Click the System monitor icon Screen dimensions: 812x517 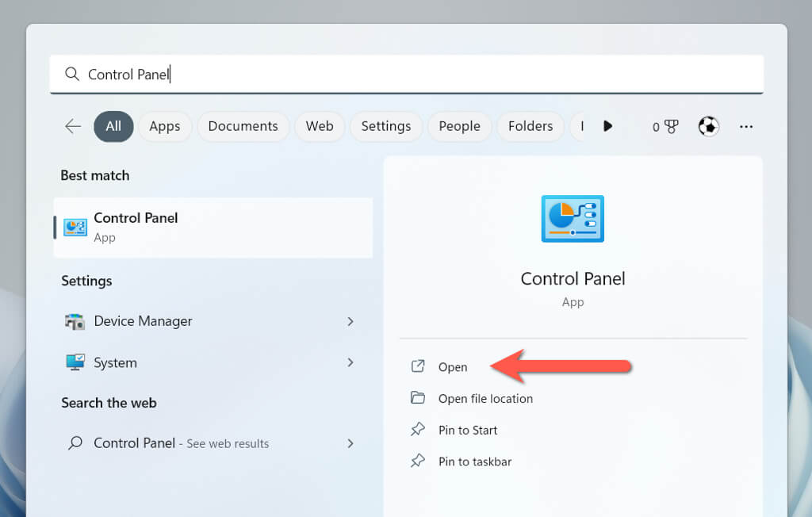tap(75, 362)
